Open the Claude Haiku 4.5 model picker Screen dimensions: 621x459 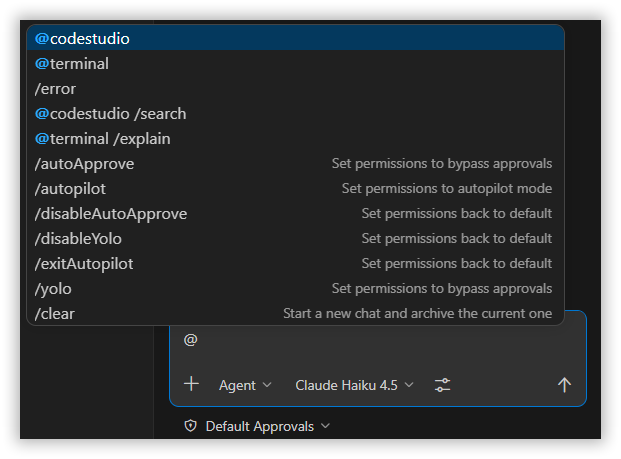pyautogui.click(x=354, y=385)
